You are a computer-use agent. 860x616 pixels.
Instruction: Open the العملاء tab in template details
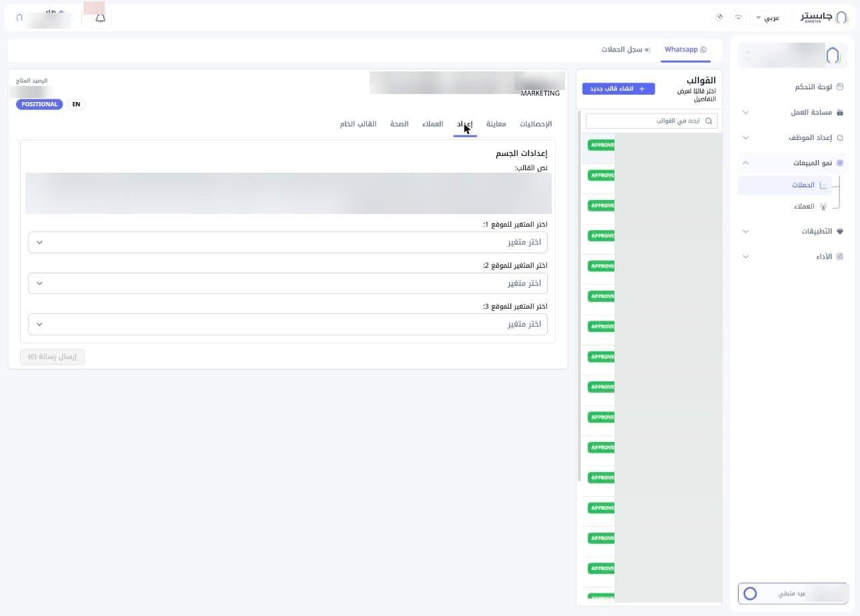coord(432,124)
